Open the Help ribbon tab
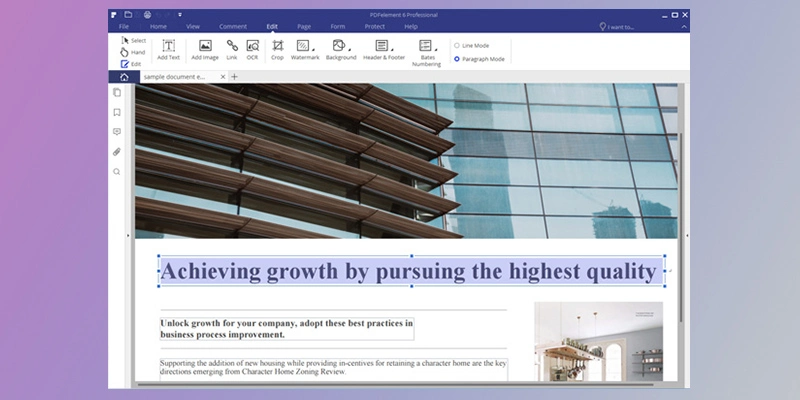The height and width of the screenshot is (400, 800). click(411, 27)
